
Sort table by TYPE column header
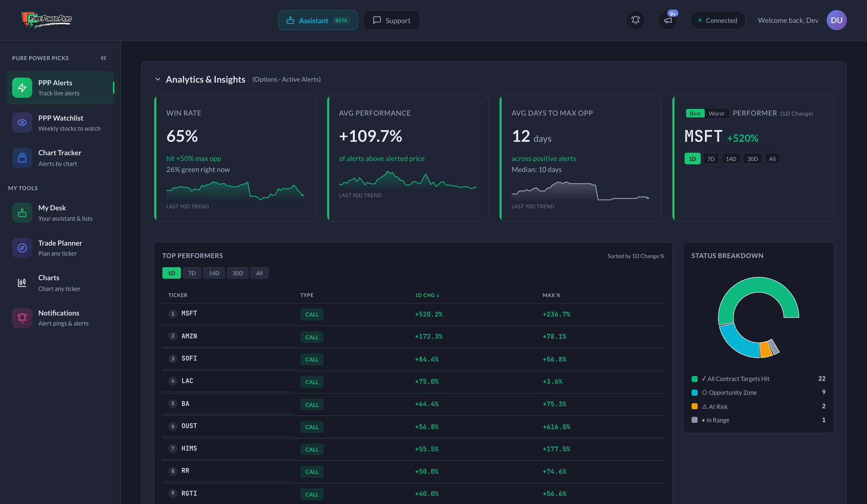pos(306,295)
